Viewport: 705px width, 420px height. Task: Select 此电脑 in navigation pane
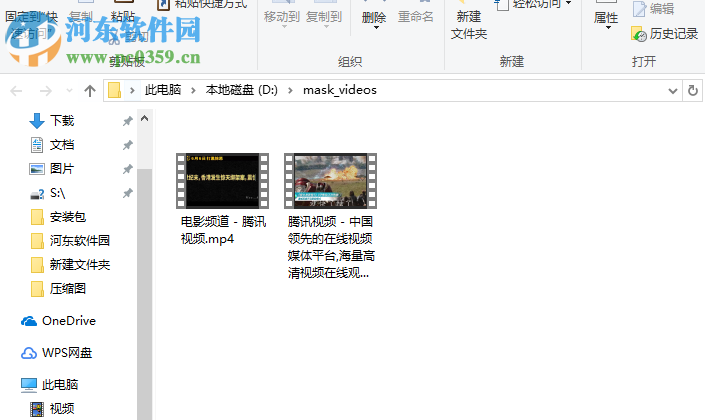60,384
